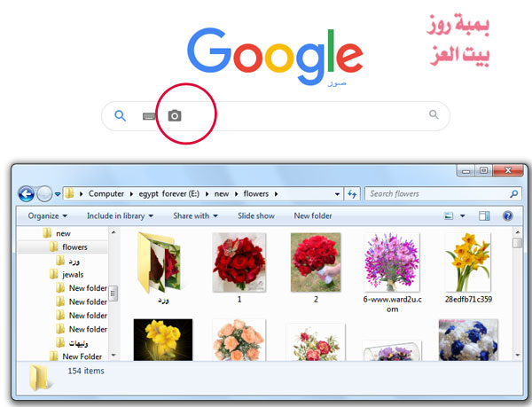
Task: Click the gray magnifier at search bar's end
Action: click(x=434, y=114)
